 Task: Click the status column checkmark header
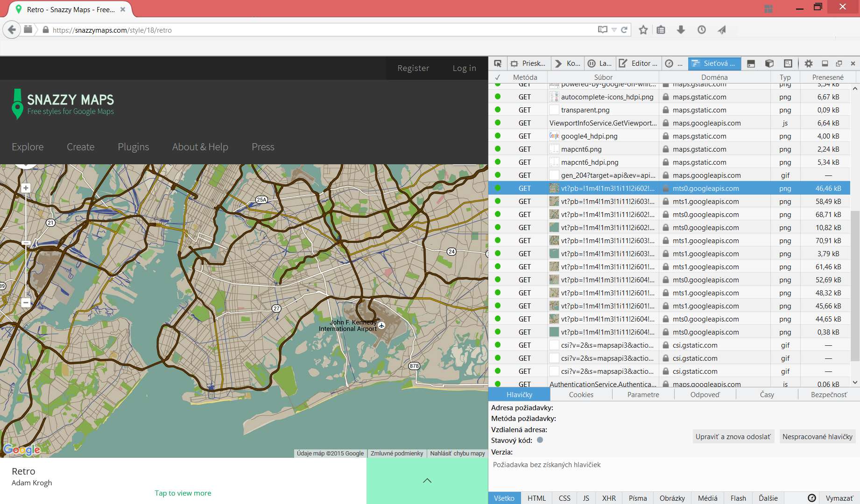pyautogui.click(x=498, y=77)
